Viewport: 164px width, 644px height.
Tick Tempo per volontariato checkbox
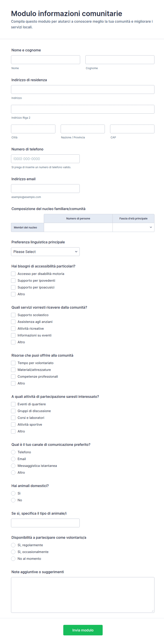click(x=13, y=363)
